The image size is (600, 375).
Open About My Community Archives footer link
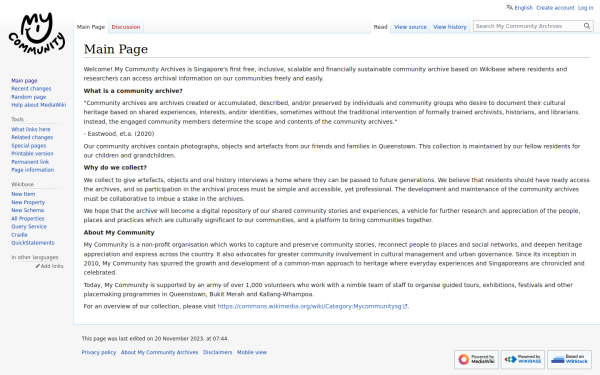160,352
